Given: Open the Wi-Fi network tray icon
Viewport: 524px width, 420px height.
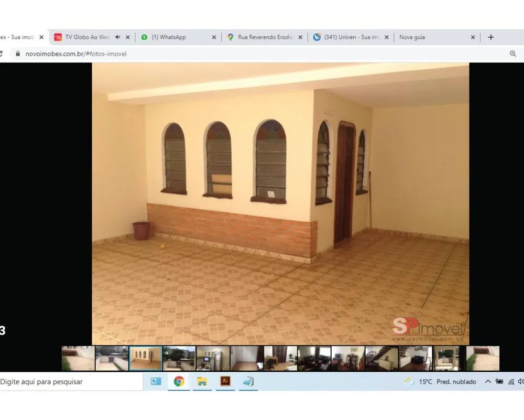Looking at the screenshot, I should (x=511, y=382).
